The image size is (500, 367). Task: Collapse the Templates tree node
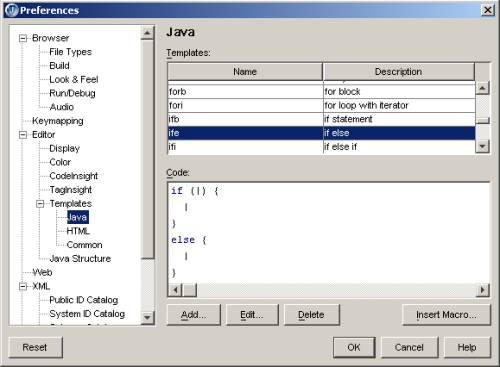coord(40,204)
